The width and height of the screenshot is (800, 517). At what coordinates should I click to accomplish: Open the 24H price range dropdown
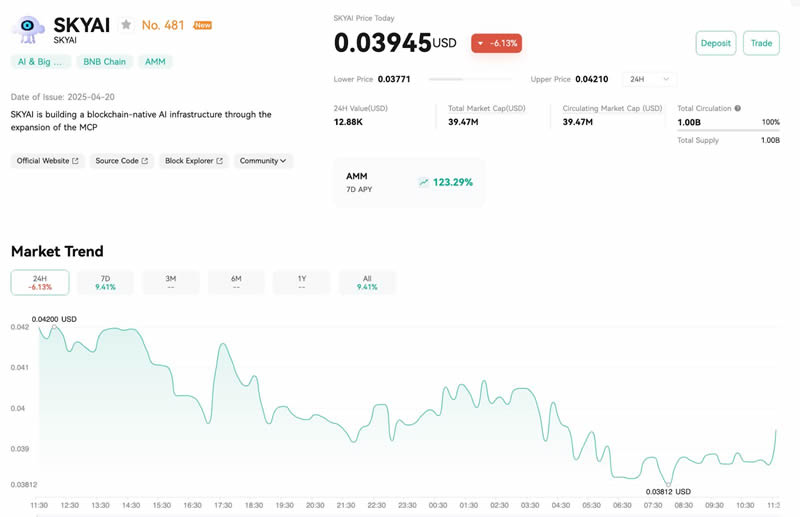(x=649, y=79)
